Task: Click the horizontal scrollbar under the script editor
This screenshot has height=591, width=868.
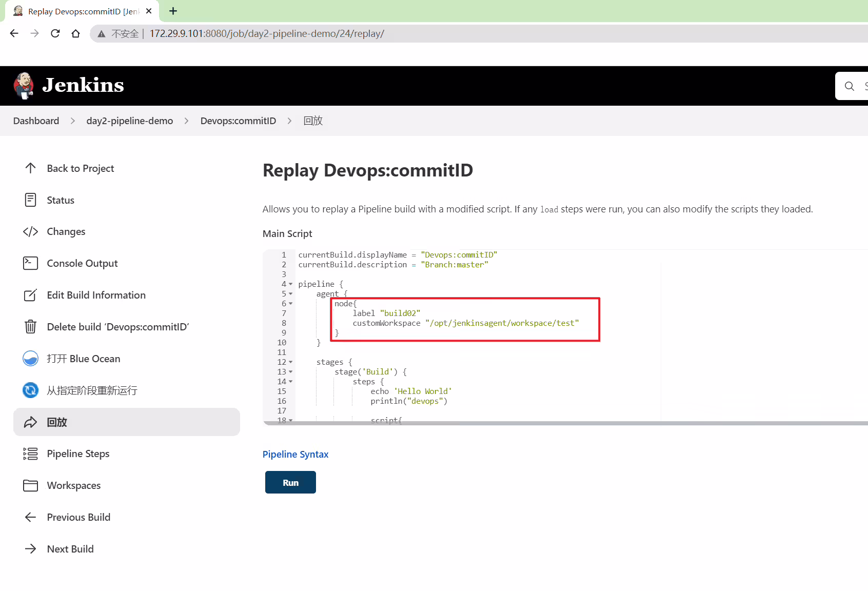Action: 565,423
